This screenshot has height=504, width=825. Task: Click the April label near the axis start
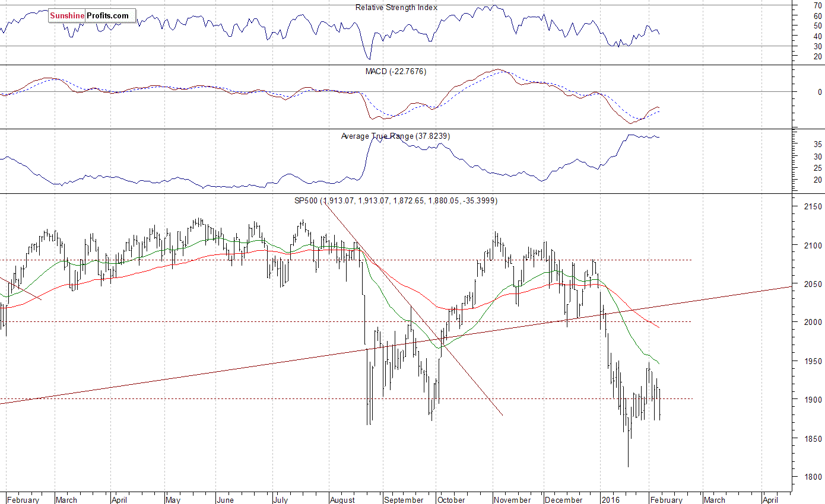tap(119, 500)
